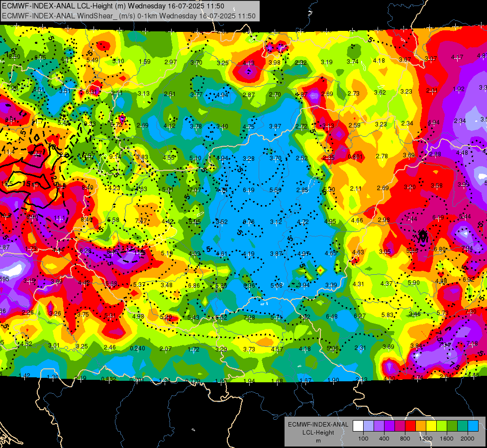The height and width of the screenshot is (448, 487).
Task: Click wind shear value '4.57'
Action: [277, 349]
